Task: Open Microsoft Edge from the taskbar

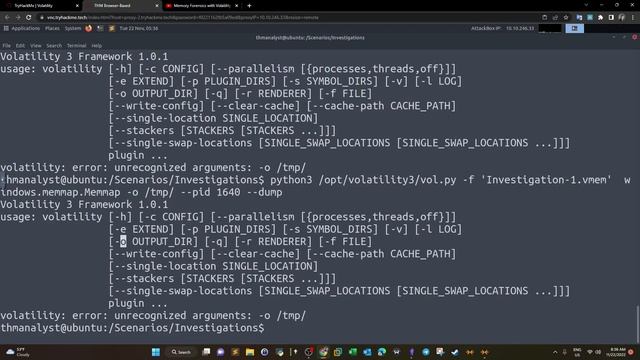Action: coord(382,352)
